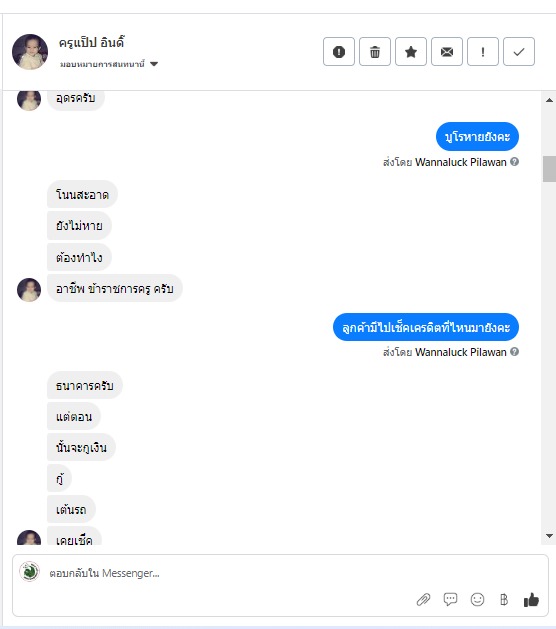Flag conversation with exclamation mark icon
Image resolution: width=556 pixels, height=629 pixels.
click(483, 52)
